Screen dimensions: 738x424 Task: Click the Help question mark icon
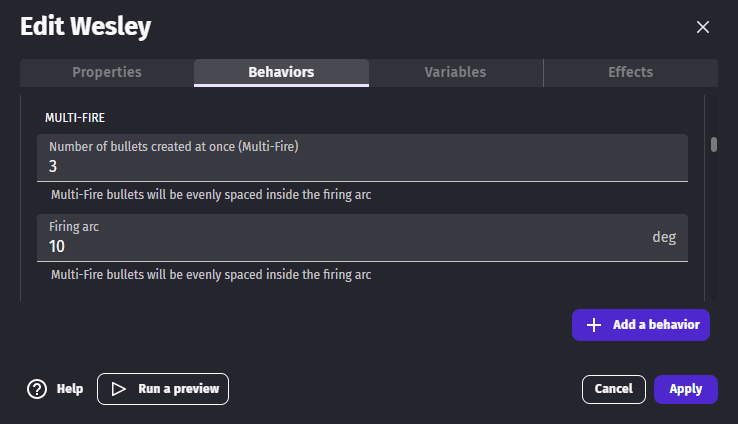(x=37, y=389)
